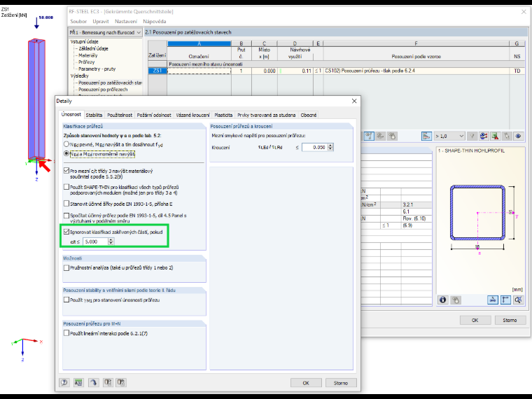The image size is (532, 399).
Task: Switch to the Požární odolnost tab
Action: [154, 115]
